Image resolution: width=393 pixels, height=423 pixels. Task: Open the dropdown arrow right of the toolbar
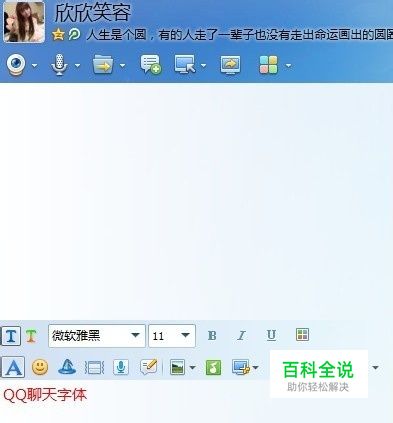[375, 368]
